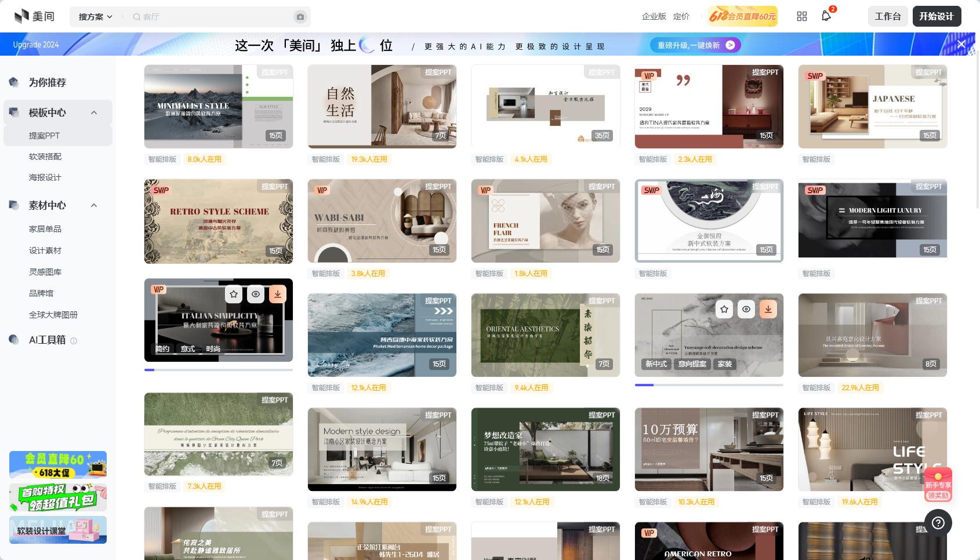Open Modern style design template thumbnail
The height and width of the screenshot is (560, 980).
382,449
